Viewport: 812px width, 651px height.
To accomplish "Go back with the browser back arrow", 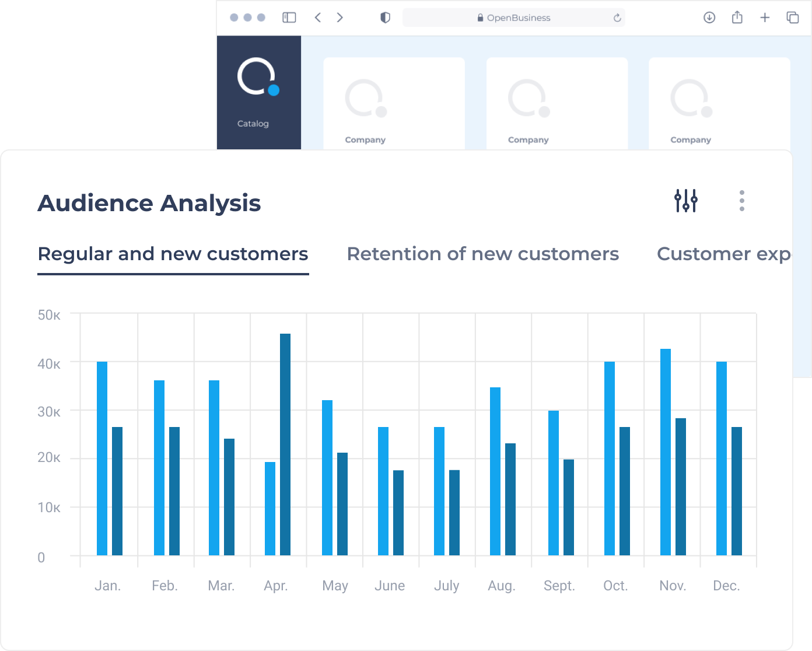I will click(x=318, y=17).
